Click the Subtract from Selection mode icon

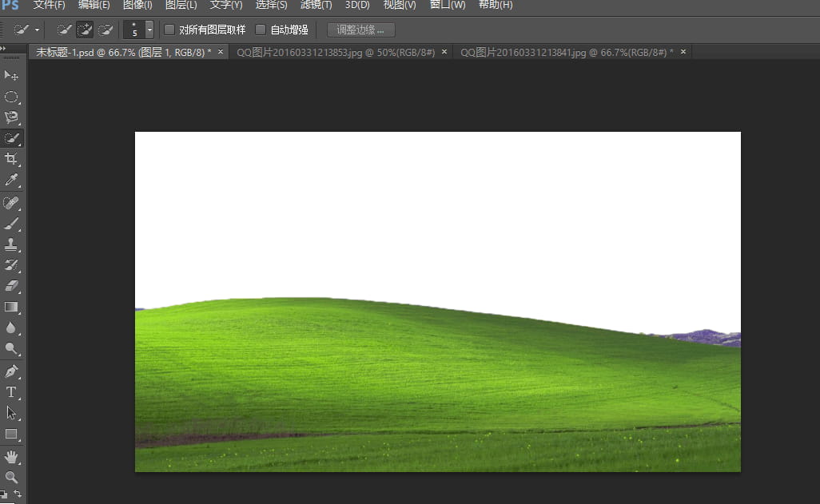105,30
